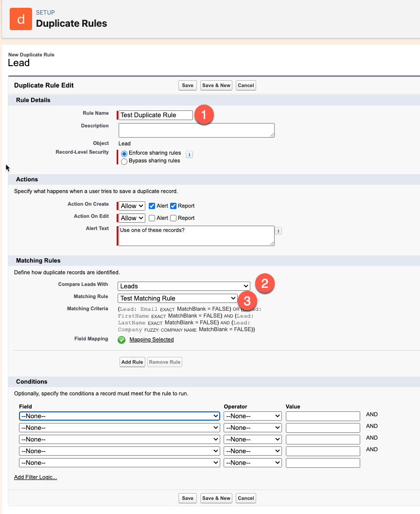Click the top Save & New button
This screenshot has width=420, height=514.
click(216, 85)
